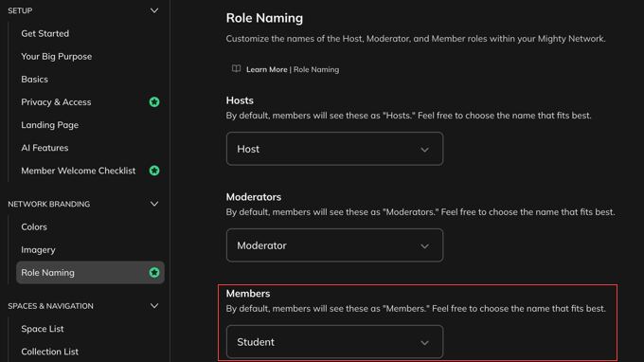The image size is (644, 362).
Task: Collapse the SPACES & NAVIGATION section chevron
Action: pos(154,306)
